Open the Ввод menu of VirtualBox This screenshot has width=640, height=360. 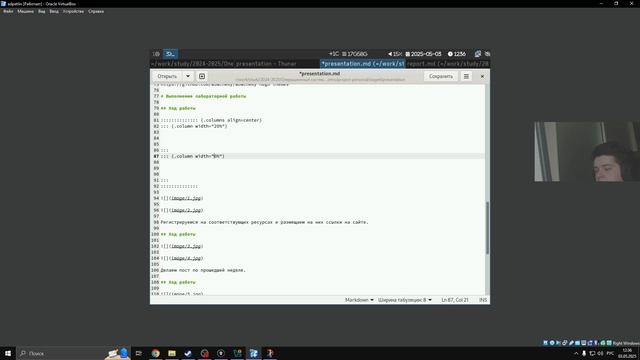[x=54, y=11]
